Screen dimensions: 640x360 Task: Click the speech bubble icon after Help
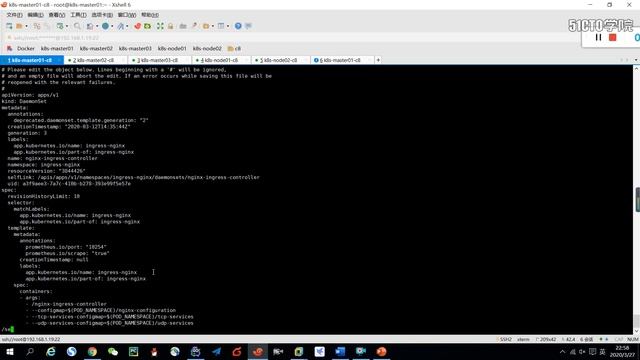[249, 26]
